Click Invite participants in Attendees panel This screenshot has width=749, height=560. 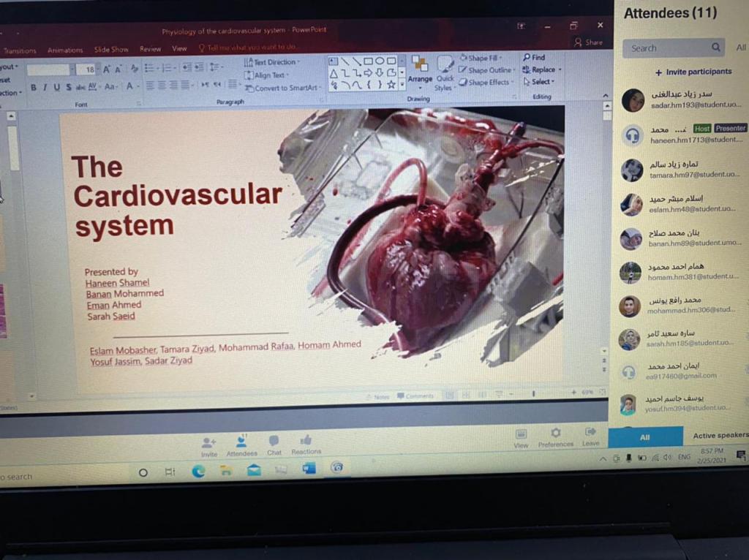693,72
